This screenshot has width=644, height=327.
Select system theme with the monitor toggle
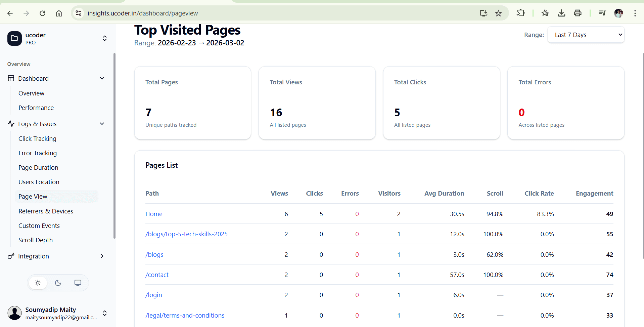click(x=78, y=283)
